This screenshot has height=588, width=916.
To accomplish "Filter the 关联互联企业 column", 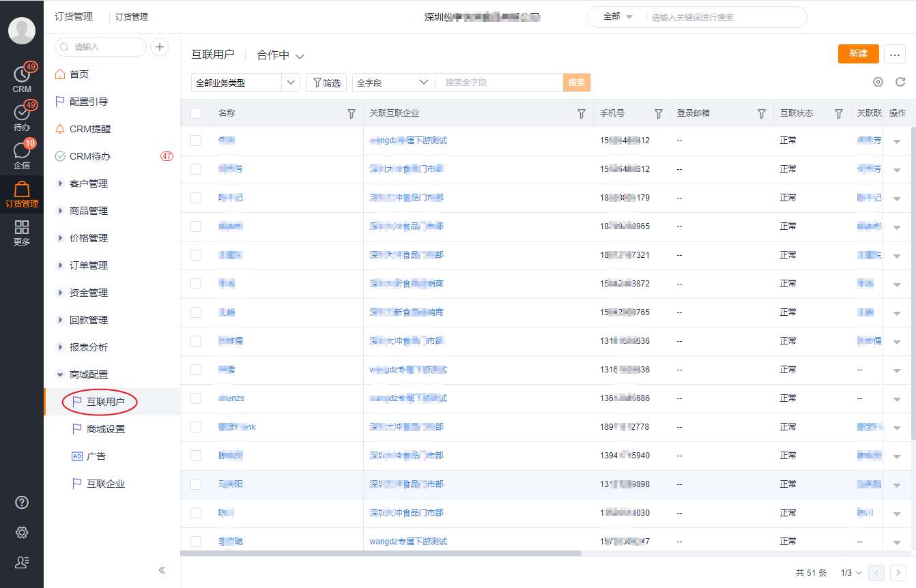I will (x=582, y=114).
